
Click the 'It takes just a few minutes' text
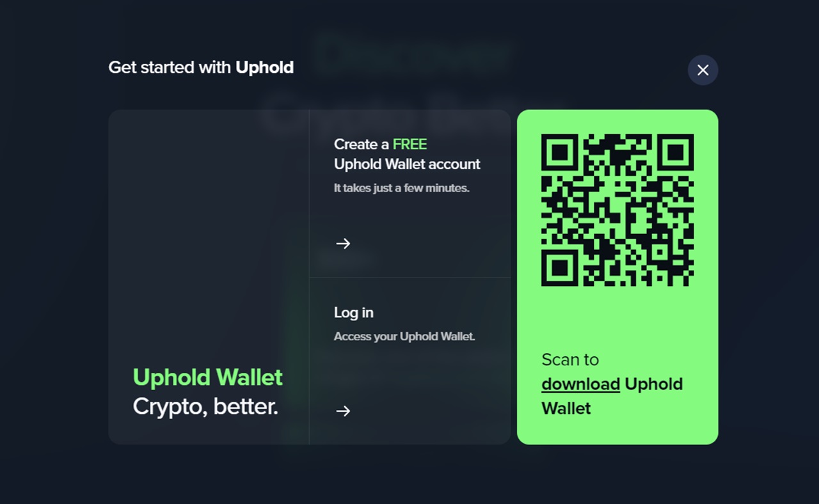[402, 188]
